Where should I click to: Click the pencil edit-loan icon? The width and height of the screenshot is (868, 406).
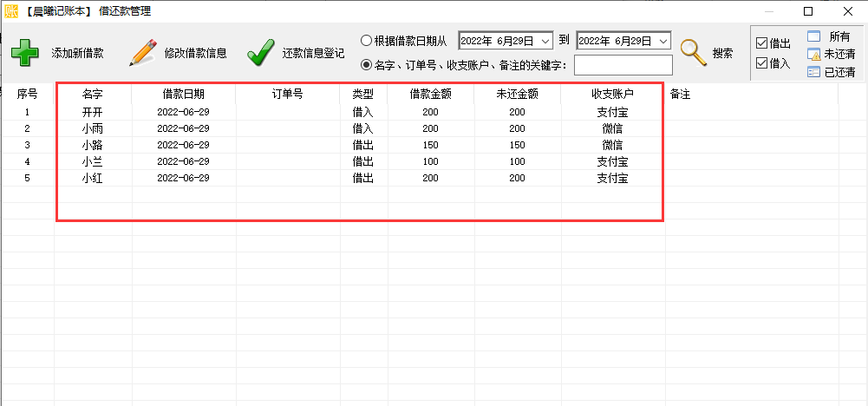pyautogui.click(x=143, y=53)
